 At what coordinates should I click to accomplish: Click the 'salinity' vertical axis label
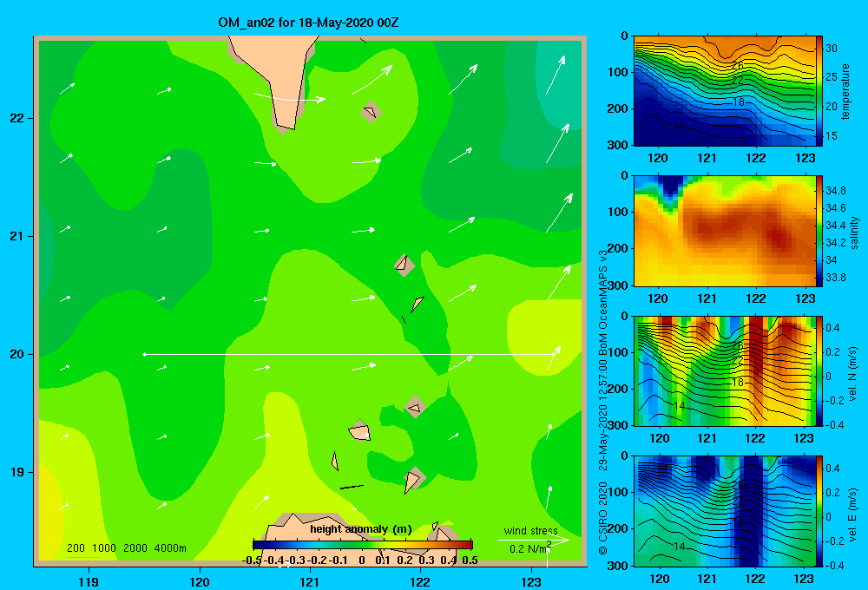[x=854, y=233]
